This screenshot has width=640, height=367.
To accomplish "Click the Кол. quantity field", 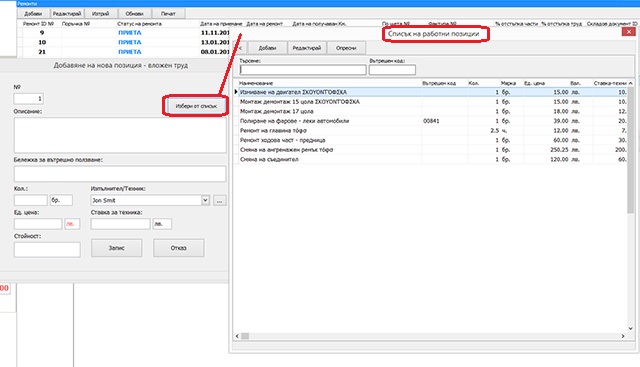I will [x=31, y=200].
